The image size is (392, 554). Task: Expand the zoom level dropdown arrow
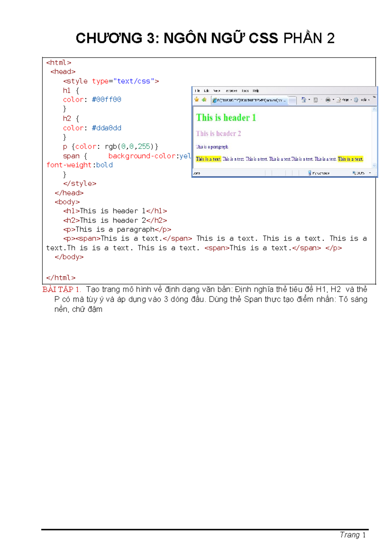[x=370, y=173]
